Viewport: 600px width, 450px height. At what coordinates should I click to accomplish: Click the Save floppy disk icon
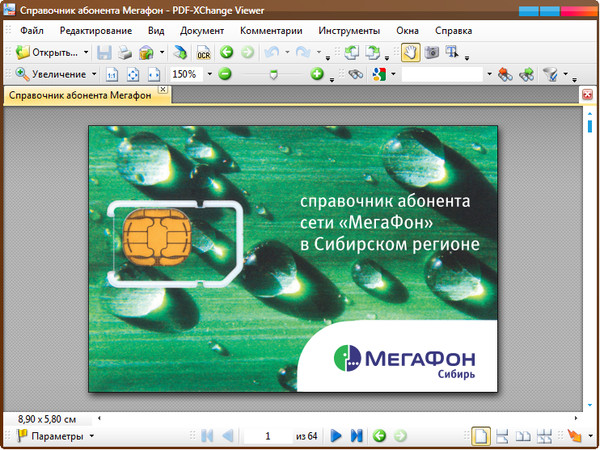[x=104, y=52]
